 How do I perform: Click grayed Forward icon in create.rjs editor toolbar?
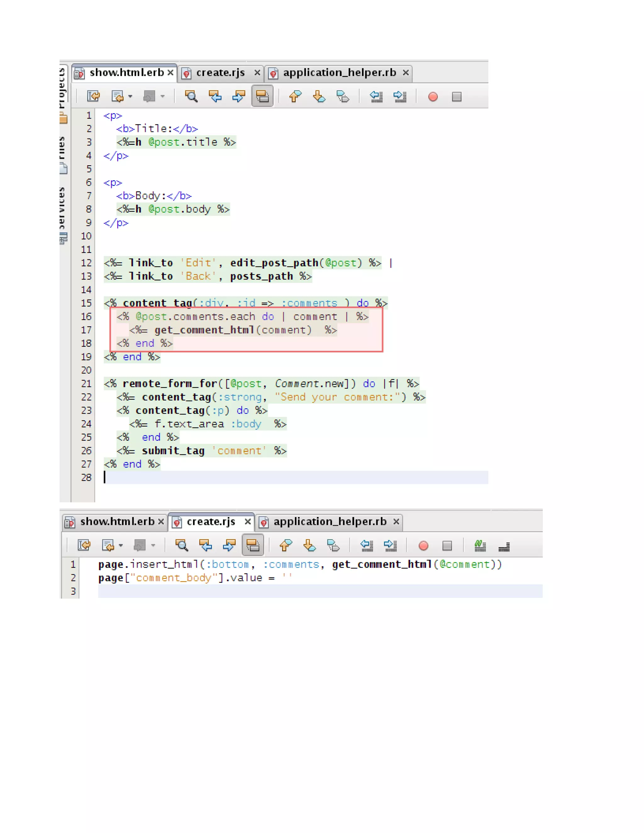point(140,545)
